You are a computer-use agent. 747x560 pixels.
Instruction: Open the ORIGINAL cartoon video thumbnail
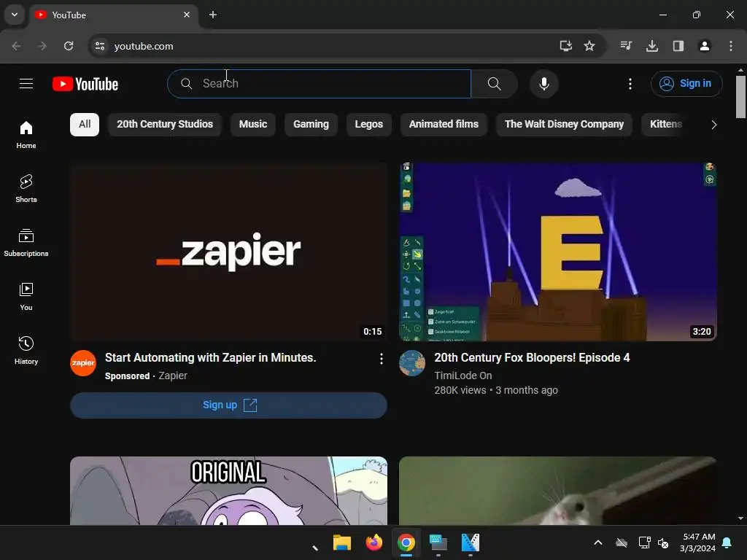[x=228, y=491]
